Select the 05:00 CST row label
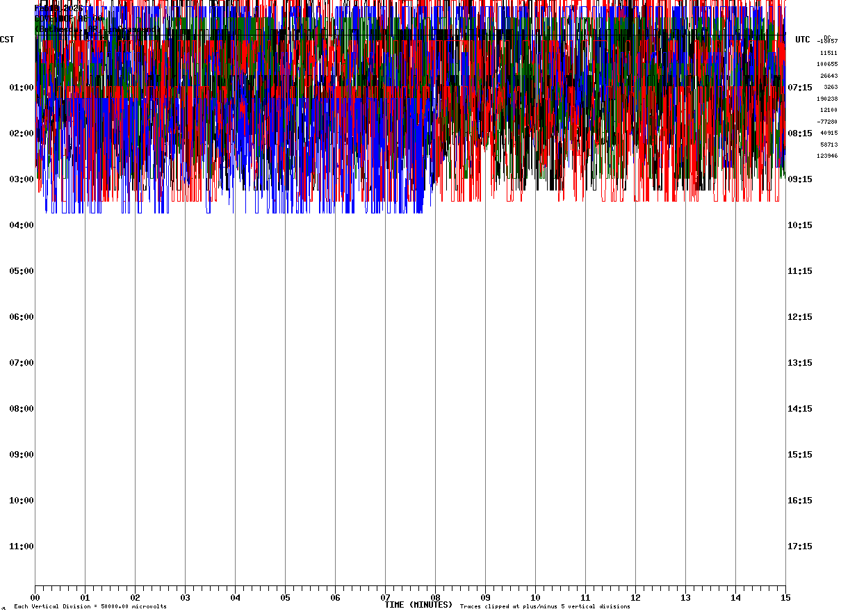This screenshot has height=616, width=841. point(22,271)
